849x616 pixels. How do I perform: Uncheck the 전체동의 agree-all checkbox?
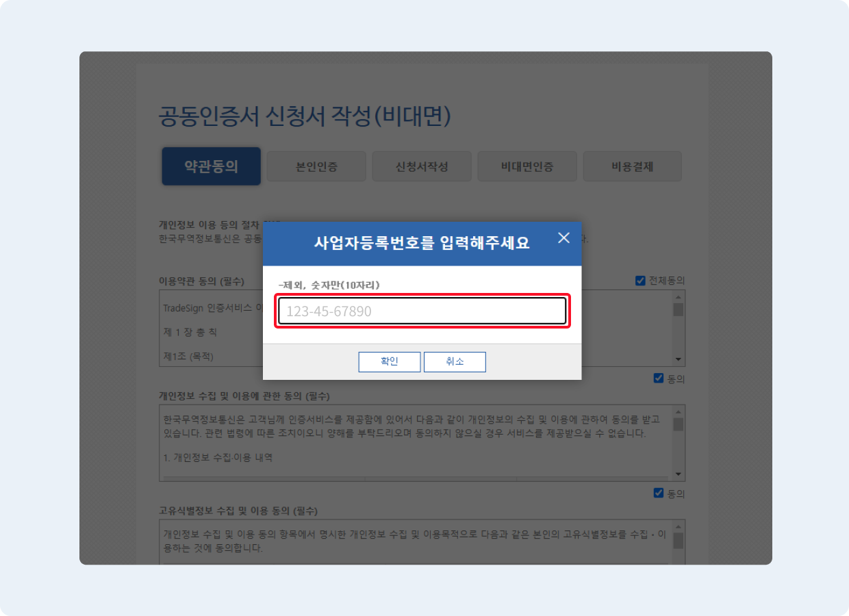coord(639,279)
